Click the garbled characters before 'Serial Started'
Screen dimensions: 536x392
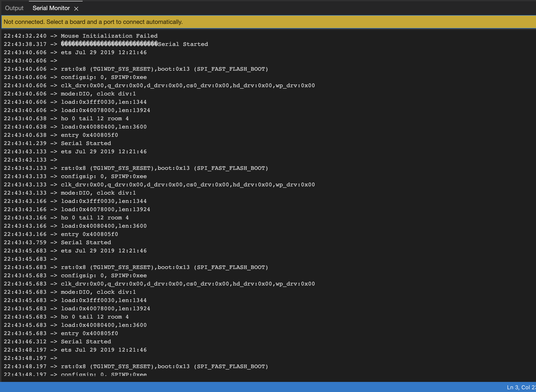(109, 44)
